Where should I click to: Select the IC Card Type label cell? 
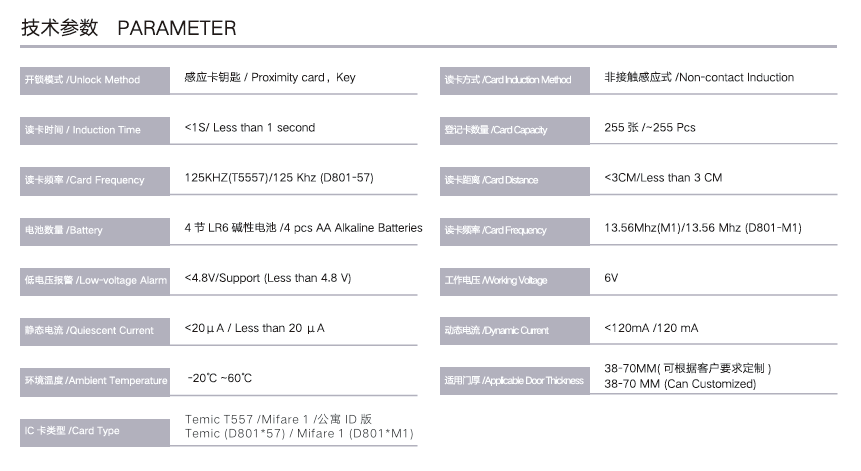click(95, 430)
